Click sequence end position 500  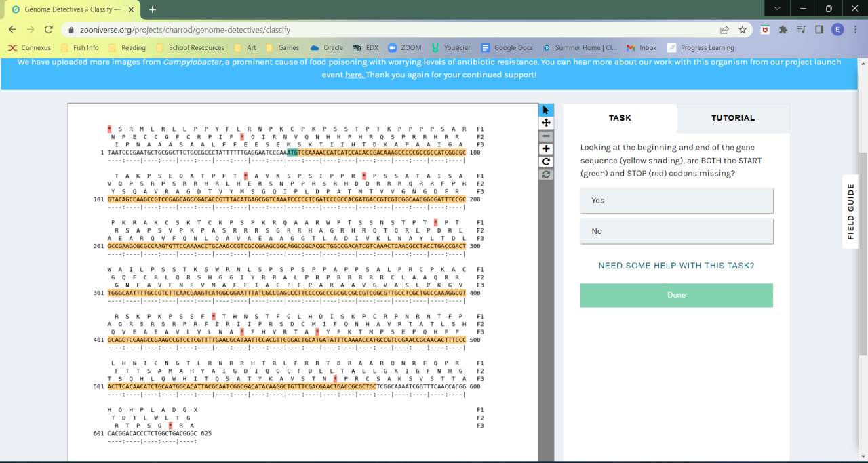pos(475,340)
